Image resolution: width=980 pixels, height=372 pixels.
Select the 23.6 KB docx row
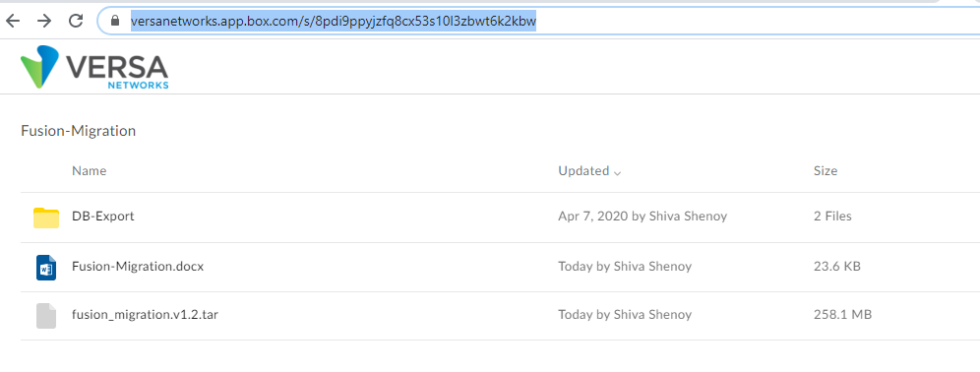point(500,267)
